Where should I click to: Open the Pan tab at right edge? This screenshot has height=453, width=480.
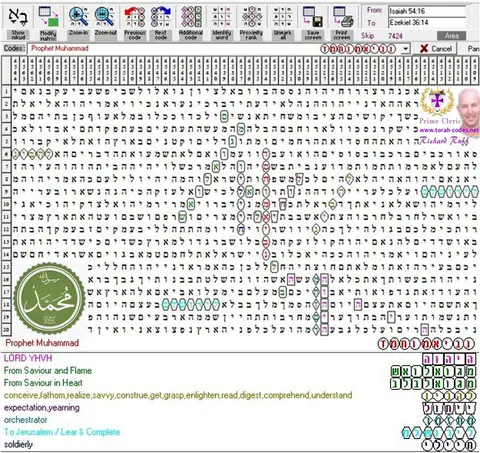pyautogui.click(x=473, y=49)
